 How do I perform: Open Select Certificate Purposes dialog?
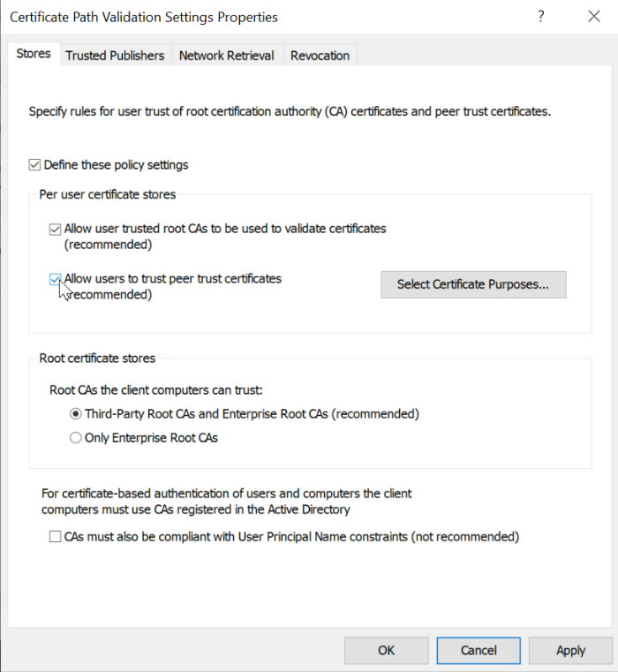(x=473, y=284)
